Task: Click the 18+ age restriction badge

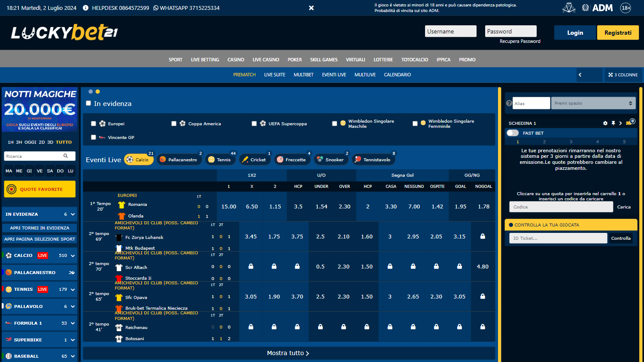Action: [x=626, y=8]
